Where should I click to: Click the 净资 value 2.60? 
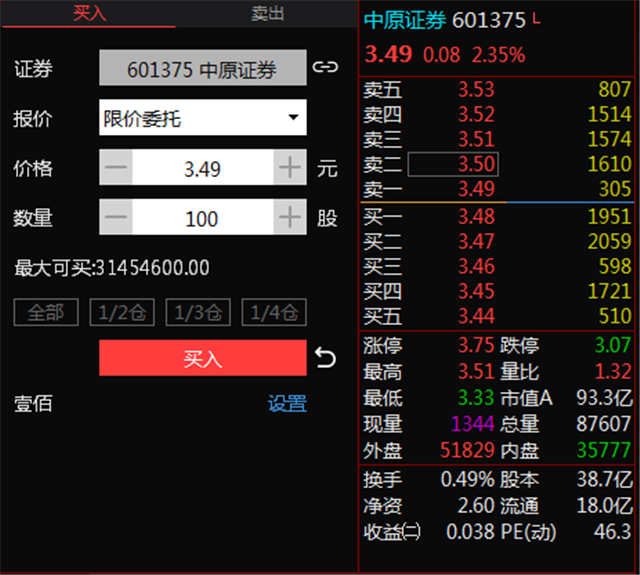pyautogui.click(x=476, y=505)
